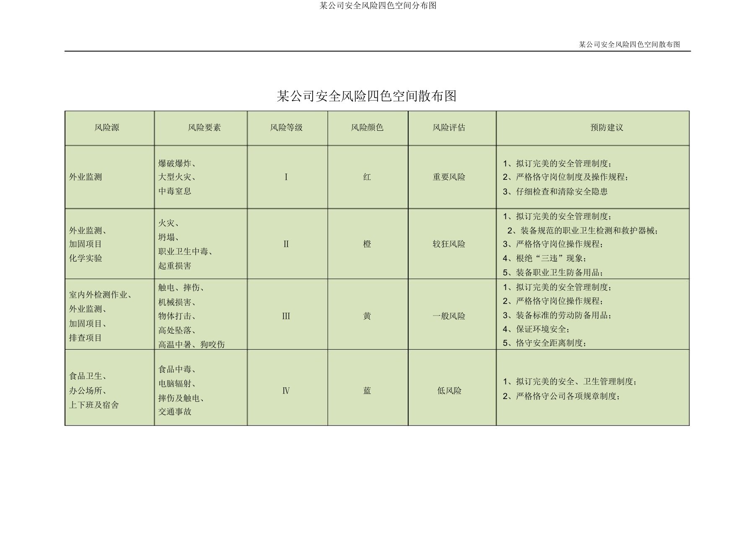This screenshot has height=534, width=756.
Task: Click the line 2、严格恪守公司各项规章制度；
Action: [562, 396]
